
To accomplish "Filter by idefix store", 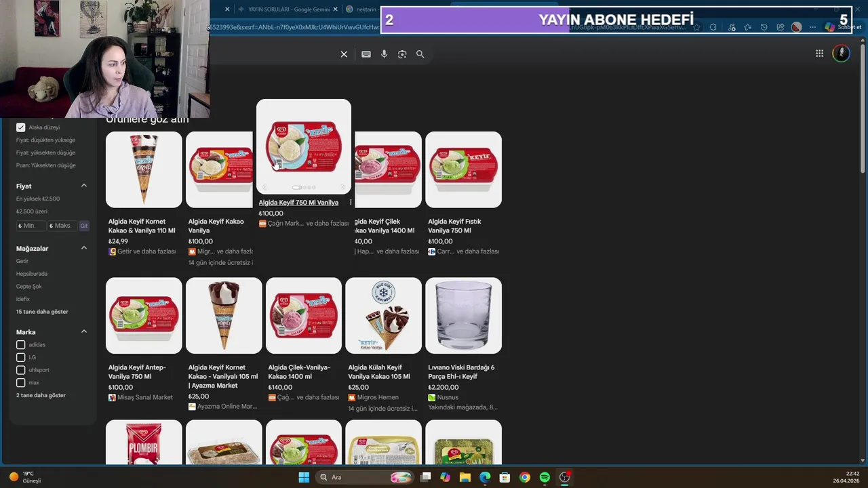I will click(23, 299).
